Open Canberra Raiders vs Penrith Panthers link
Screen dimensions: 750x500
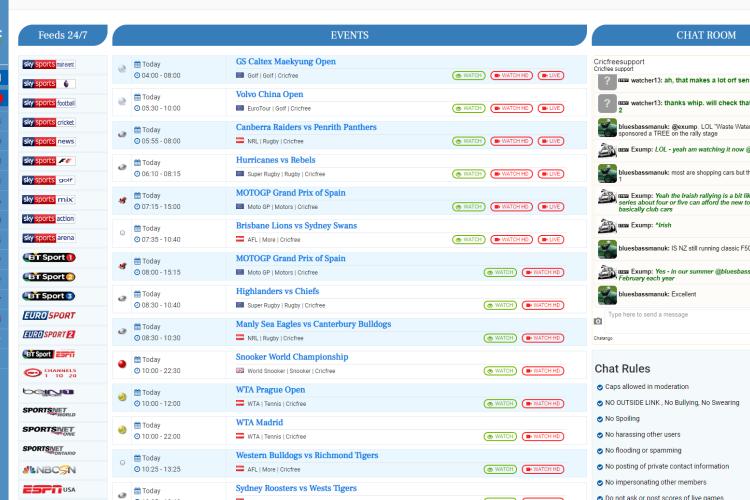tap(306, 127)
